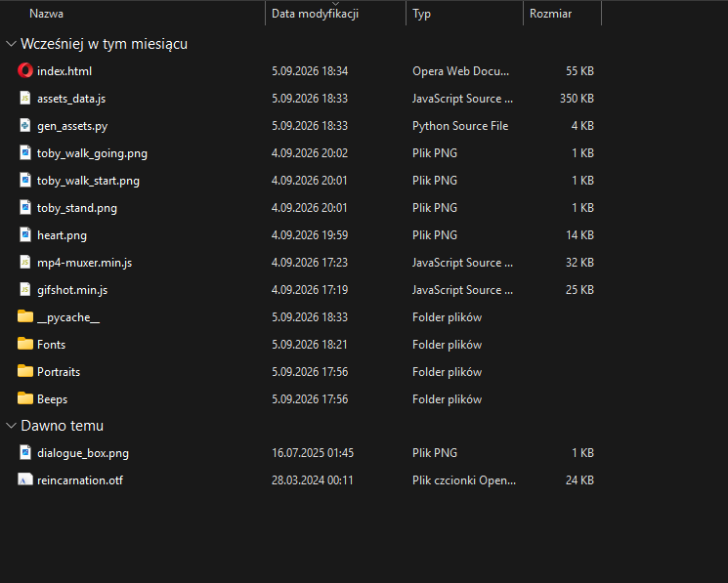Click the date 5.09.2026 18:34
This screenshot has height=583, width=728.
click(310, 71)
